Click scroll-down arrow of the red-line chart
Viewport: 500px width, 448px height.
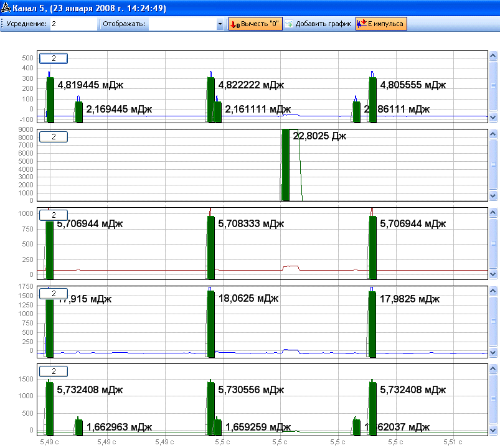(x=493, y=274)
